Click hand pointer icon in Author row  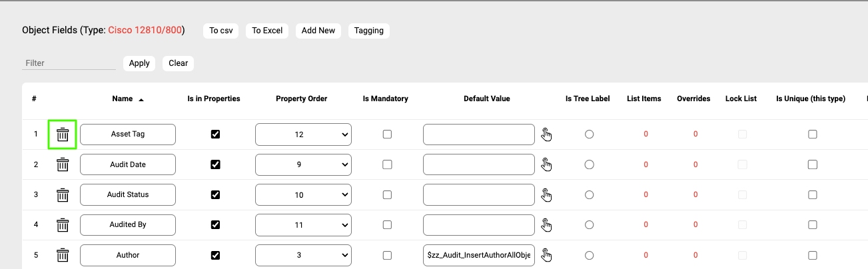tap(546, 255)
